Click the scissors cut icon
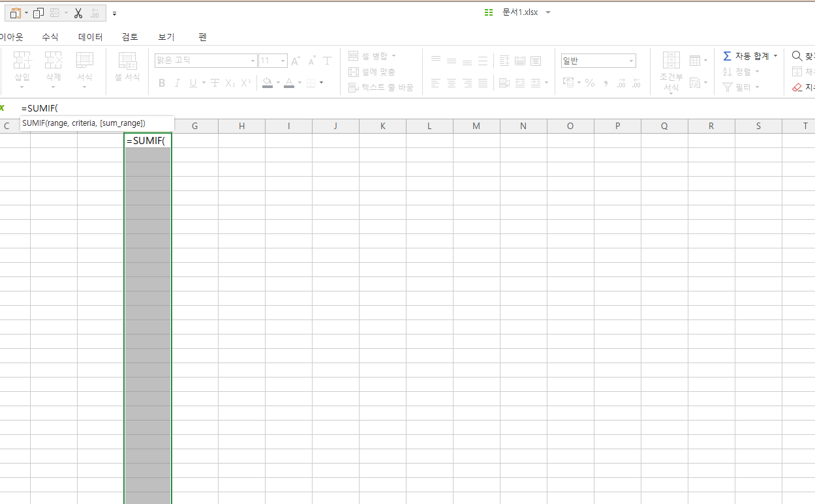 click(78, 13)
